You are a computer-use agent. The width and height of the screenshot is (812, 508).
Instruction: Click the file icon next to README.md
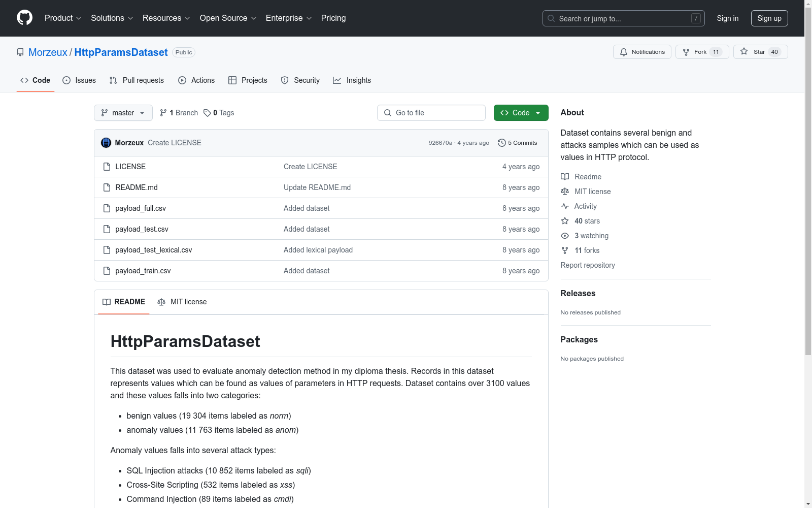pos(107,187)
